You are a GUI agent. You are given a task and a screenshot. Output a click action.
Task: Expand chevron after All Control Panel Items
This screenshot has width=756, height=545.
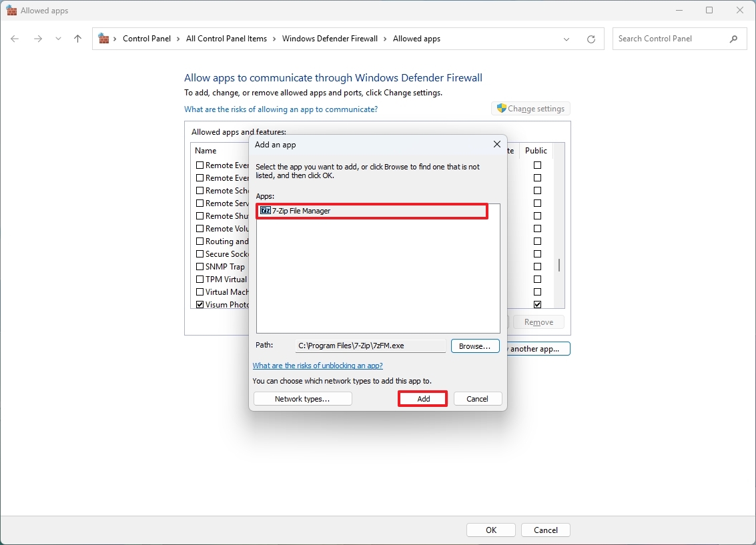(x=274, y=39)
